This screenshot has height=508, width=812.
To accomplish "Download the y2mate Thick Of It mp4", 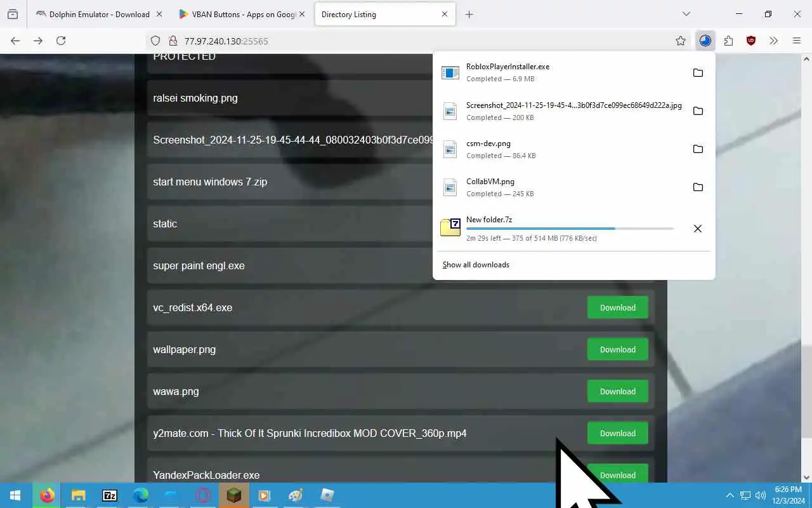I will pos(618,433).
